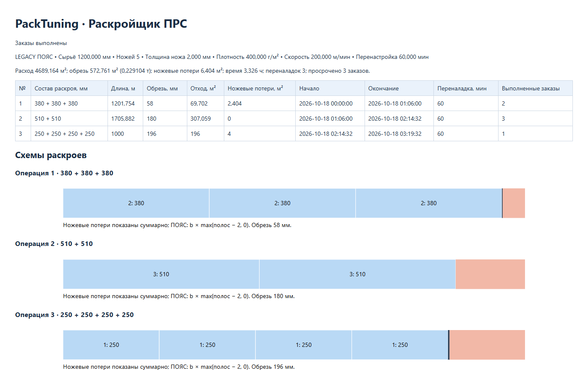Click the pink trim segment in Operation 3 diagram
Viewport: 588px width, 370px height.
[x=487, y=345]
